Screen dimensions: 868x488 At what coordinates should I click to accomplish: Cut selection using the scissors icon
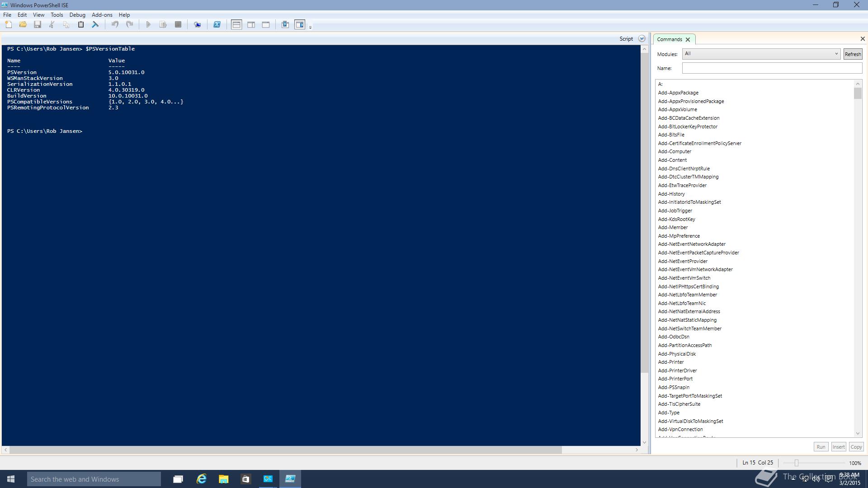(x=52, y=25)
